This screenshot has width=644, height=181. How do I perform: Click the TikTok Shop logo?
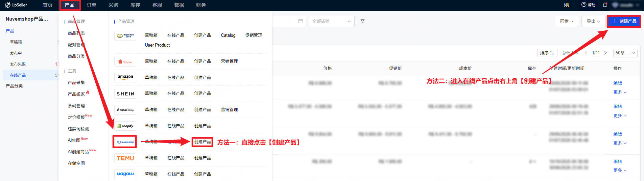pos(125,110)
